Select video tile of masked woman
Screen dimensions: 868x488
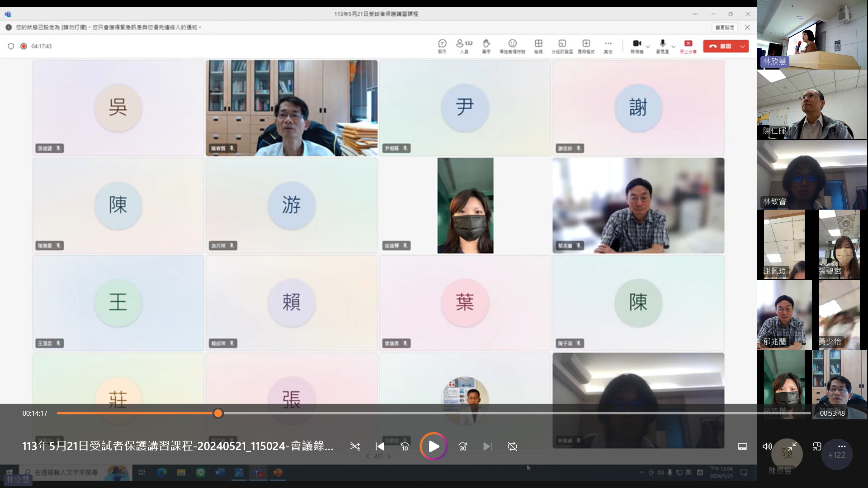465,205
